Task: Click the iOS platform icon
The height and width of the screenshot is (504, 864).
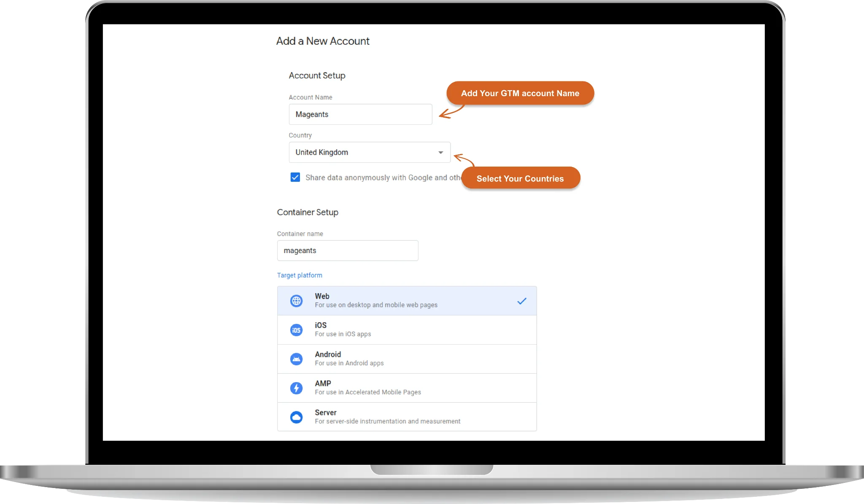Action: click(x=297, y=329)
